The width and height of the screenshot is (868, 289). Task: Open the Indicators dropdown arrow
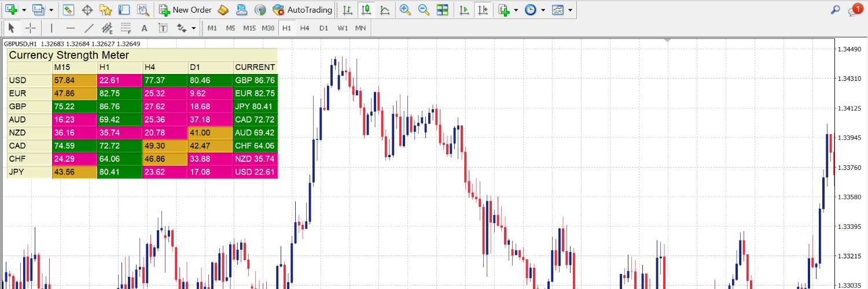516,10
